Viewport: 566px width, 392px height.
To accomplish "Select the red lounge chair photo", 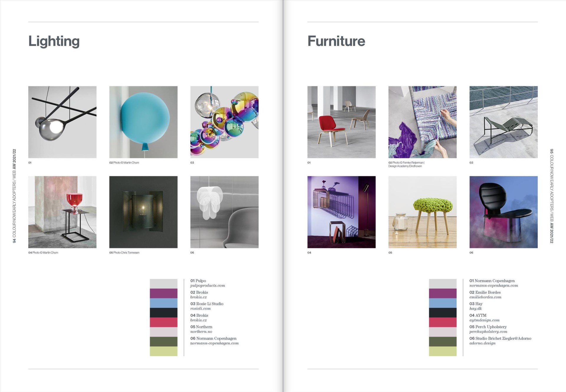I will [341, 122].
